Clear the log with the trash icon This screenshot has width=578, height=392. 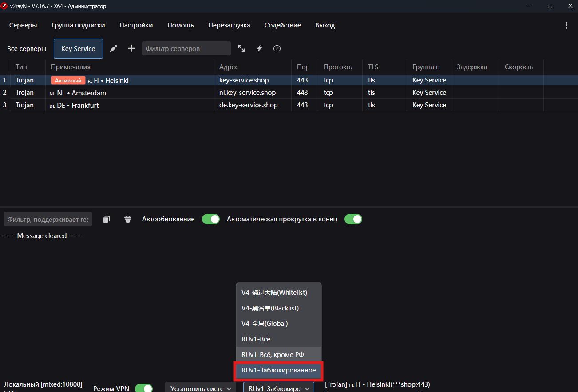[128, 219]
